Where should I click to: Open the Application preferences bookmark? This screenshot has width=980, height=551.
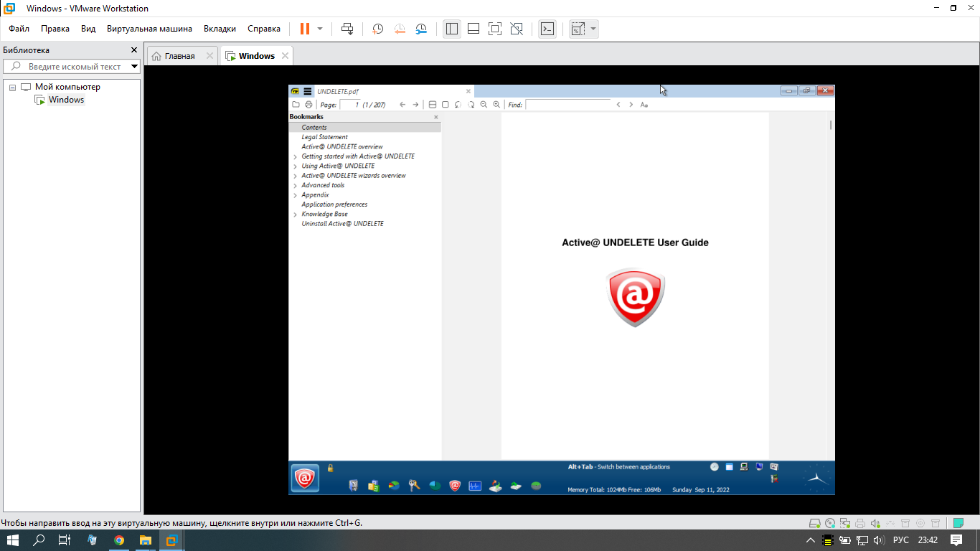pos(334,204)
